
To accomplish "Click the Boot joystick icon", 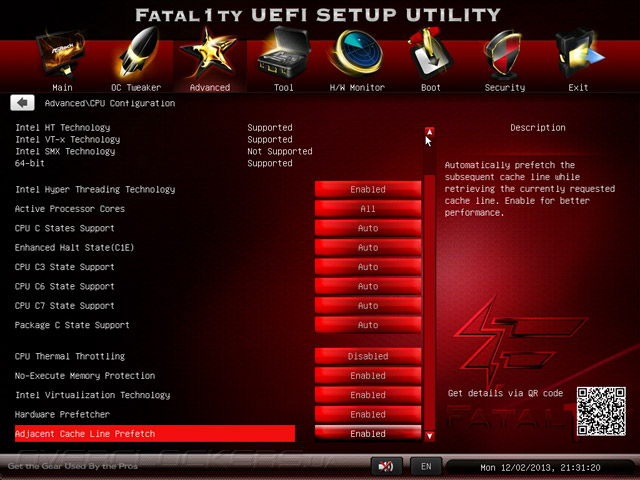I will point(429,53).
